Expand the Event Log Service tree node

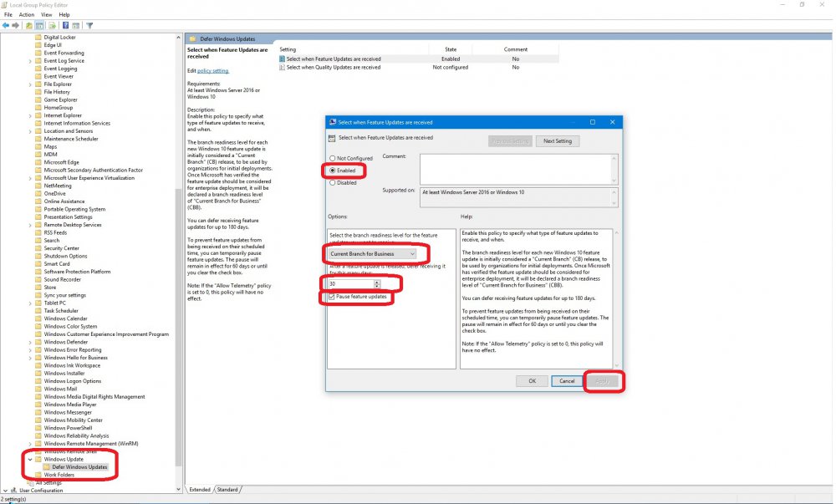click(x=30, y=61)
